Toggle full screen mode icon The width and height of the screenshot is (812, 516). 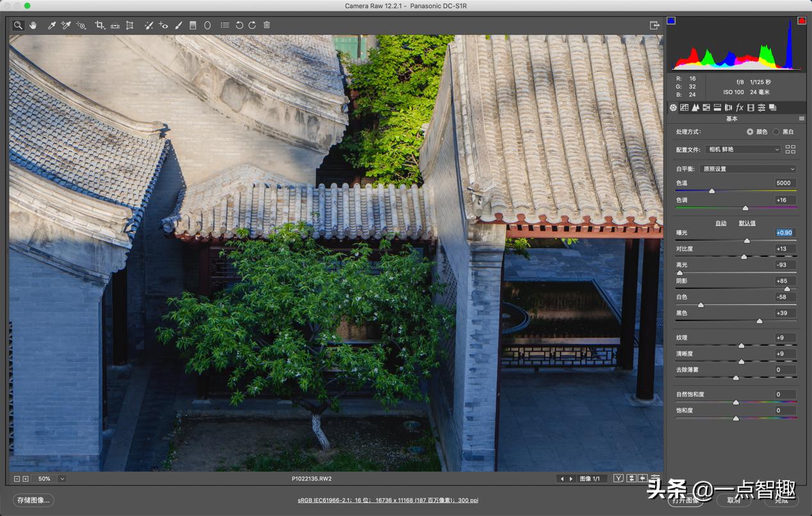[654, 25]
